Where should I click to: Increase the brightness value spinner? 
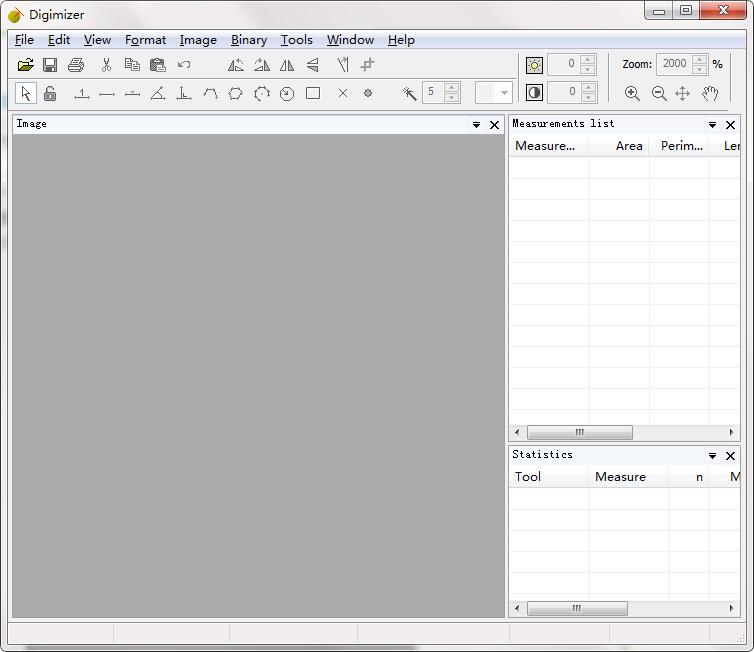point(587,60)
